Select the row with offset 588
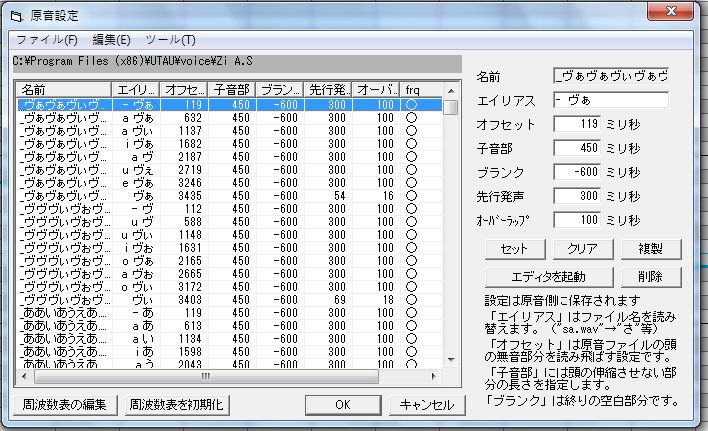Viewport: 708px width, 431px height. pos(230,222)
